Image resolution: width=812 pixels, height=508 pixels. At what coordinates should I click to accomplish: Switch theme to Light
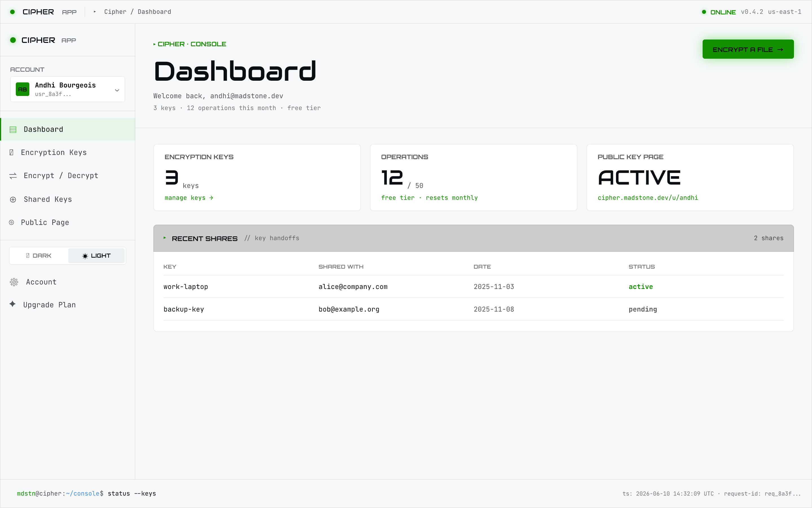point(96,256)
